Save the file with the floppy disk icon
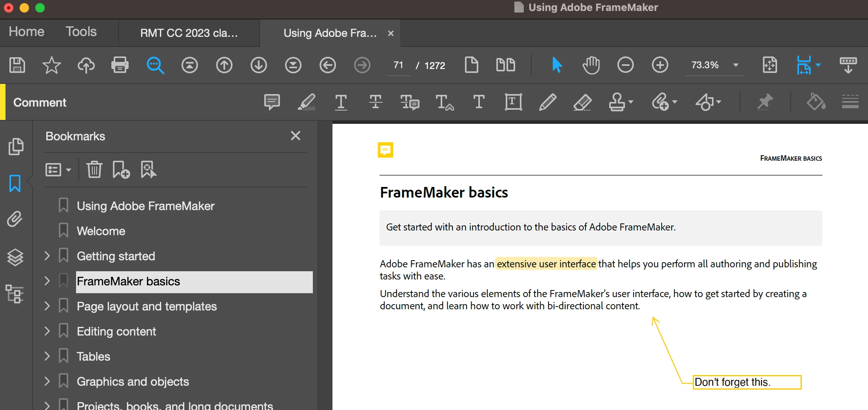The width and height of the screenshot is (868, 410). (17, 65)
